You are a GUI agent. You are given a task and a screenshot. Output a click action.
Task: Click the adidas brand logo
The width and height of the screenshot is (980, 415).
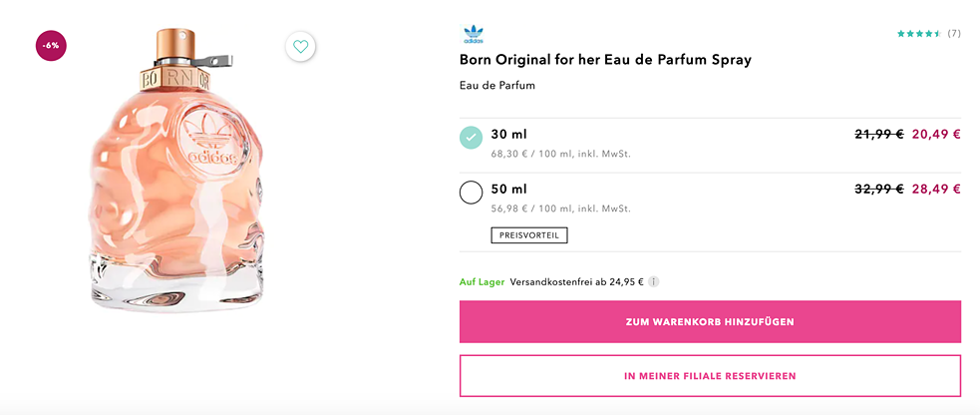click(473, 35)
